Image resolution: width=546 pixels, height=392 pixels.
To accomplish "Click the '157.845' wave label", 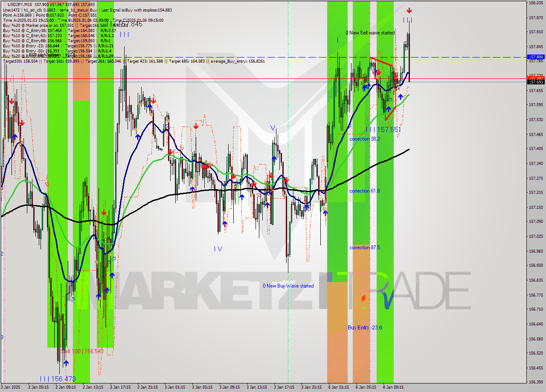I will (x=131, y=24).
